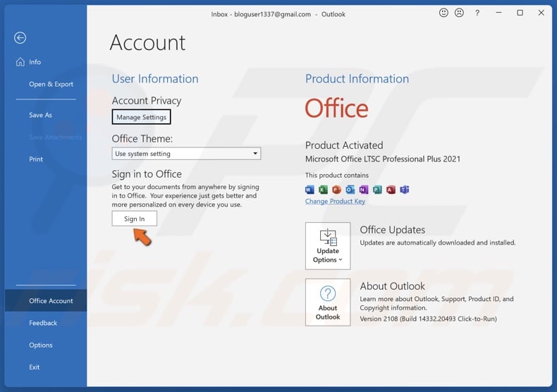This screenshot has width=557, height=392.
Task: Click the back arrow in the sidebar
Action: point(20,38)
